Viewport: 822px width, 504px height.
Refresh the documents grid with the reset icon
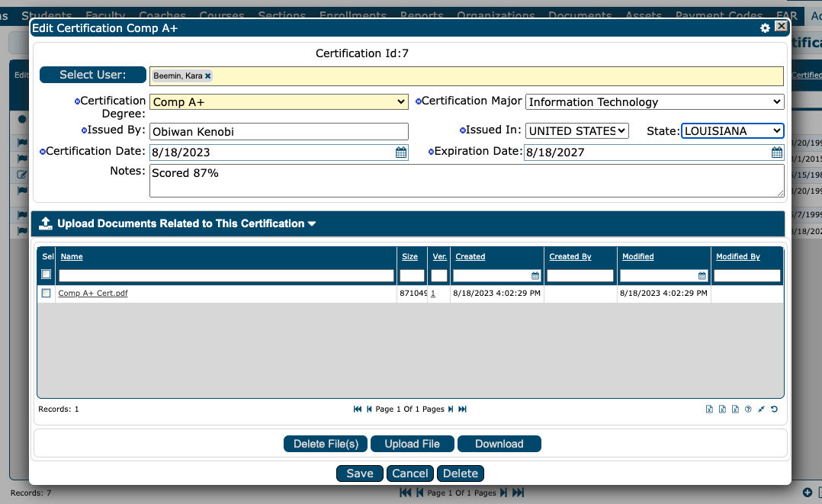[x=774, y=409]
